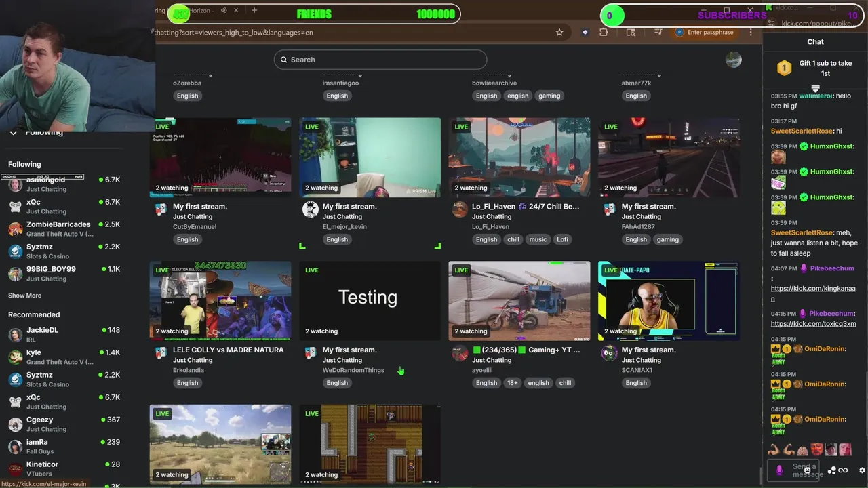Open SCANIAX1 stream thumbnail

(x=669, y=301)
